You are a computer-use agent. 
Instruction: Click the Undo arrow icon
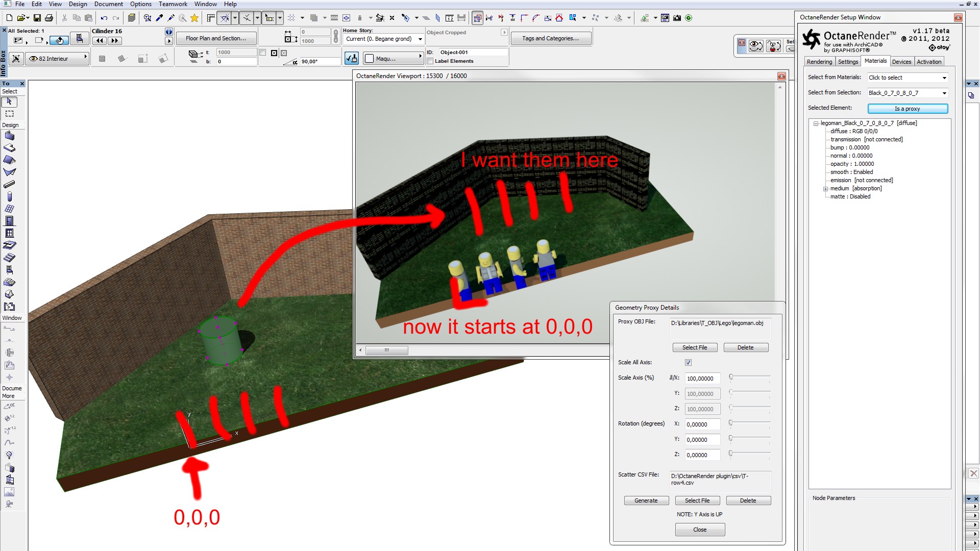click(x=104, y=18)
